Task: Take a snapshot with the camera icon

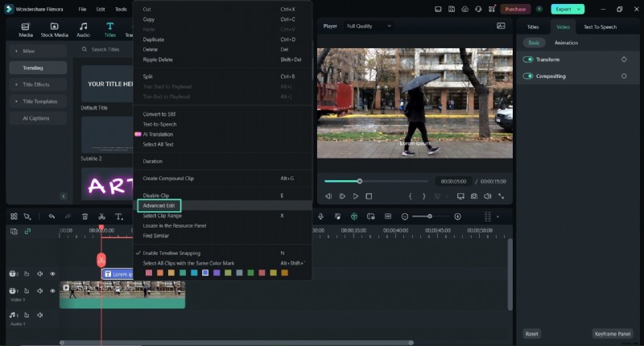Action: pos(474,196)
